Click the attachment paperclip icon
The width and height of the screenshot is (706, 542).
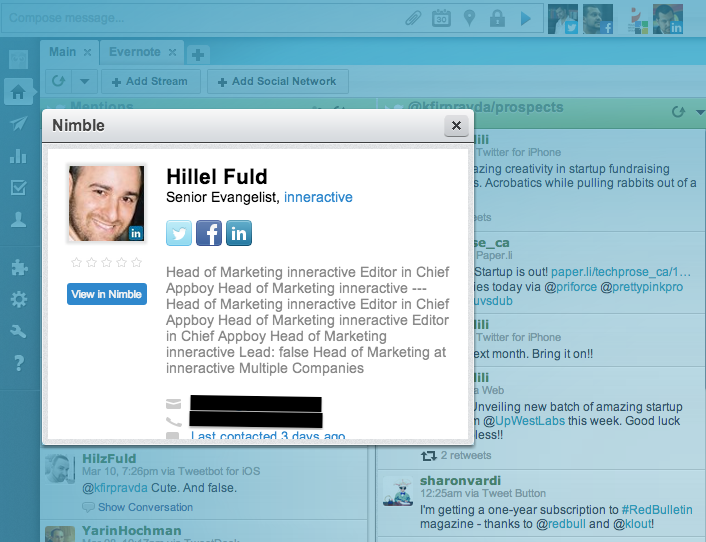(x=413, y=18)
